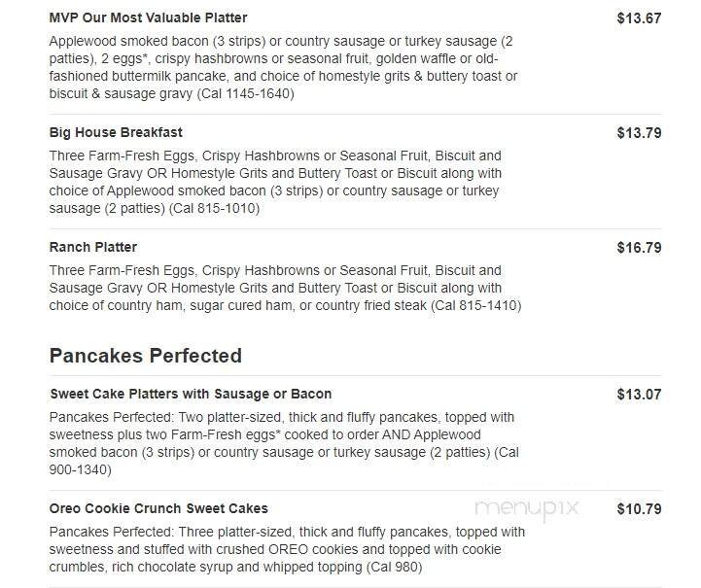Image resolution: width=701 pixels, height=588 pixels.
Task: Select Oreo Cookie Crunch Sweet Cakes title
Action: pyautogui.click(x=158, y=508)
